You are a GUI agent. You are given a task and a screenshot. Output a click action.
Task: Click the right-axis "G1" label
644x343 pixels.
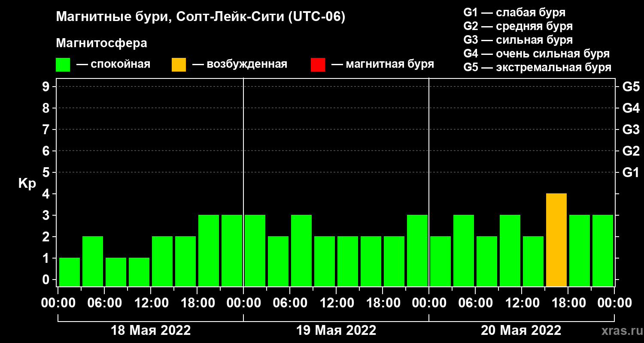(631, 172)
